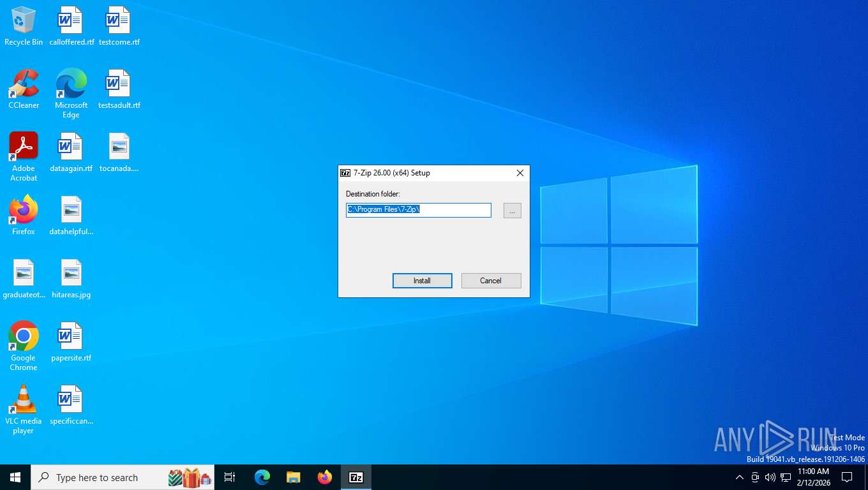Open the Windows Start menu
The height and width of the screenshot is (490, 868).
tap(15, 477)
